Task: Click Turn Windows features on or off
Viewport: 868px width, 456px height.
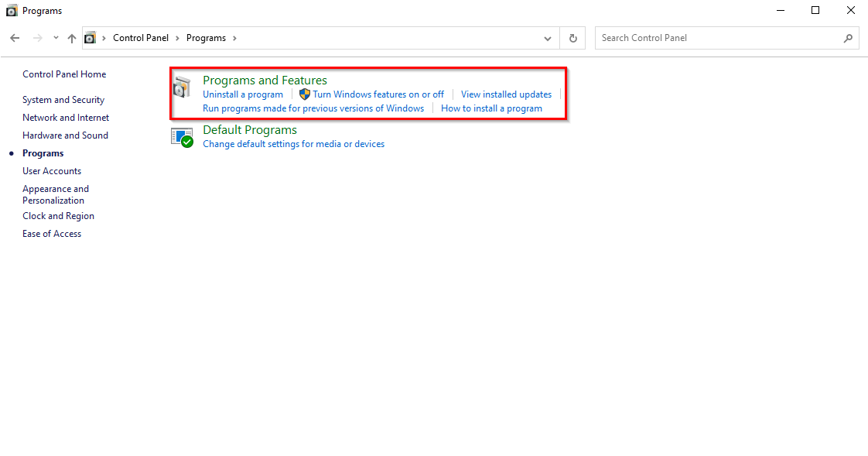Action: 378,94
